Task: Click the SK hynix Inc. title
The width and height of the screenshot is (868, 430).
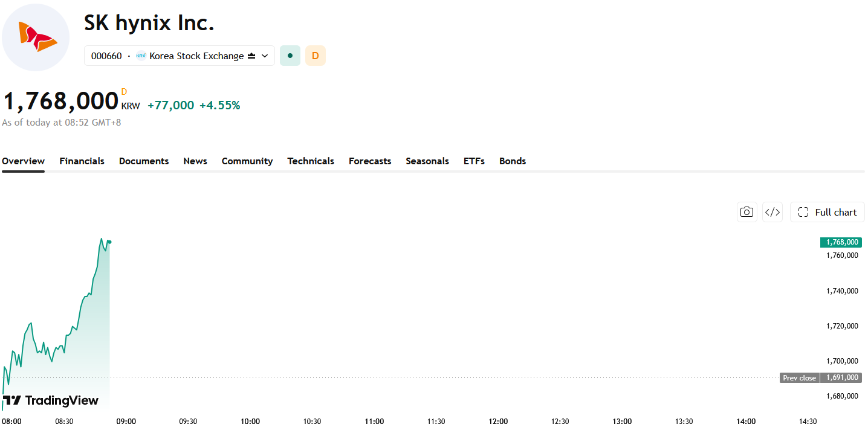Action: coord(149,23)
